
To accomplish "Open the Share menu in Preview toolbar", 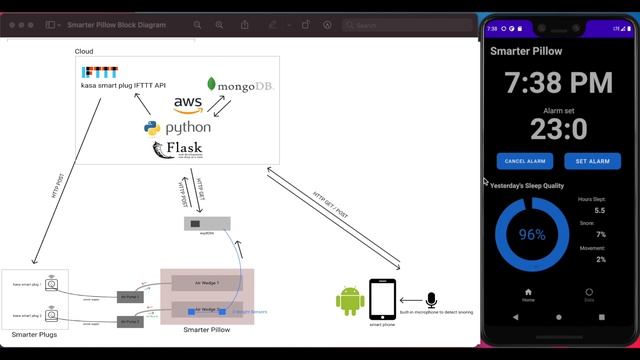I will [244, 24].
